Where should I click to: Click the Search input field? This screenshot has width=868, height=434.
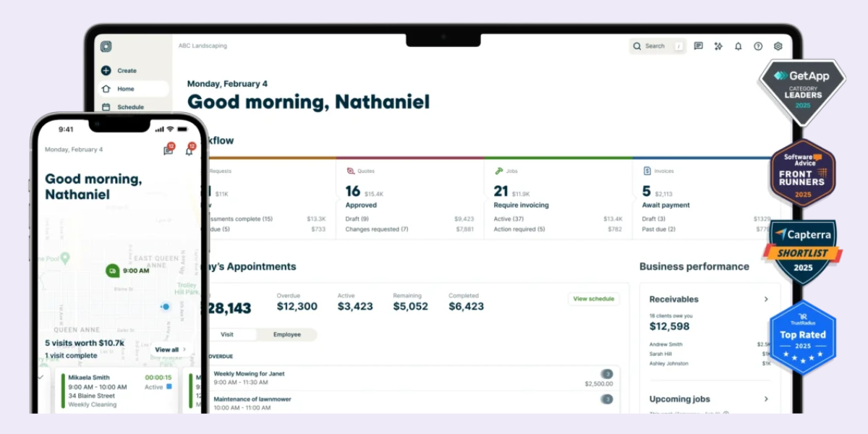click(x=655, y=46)
